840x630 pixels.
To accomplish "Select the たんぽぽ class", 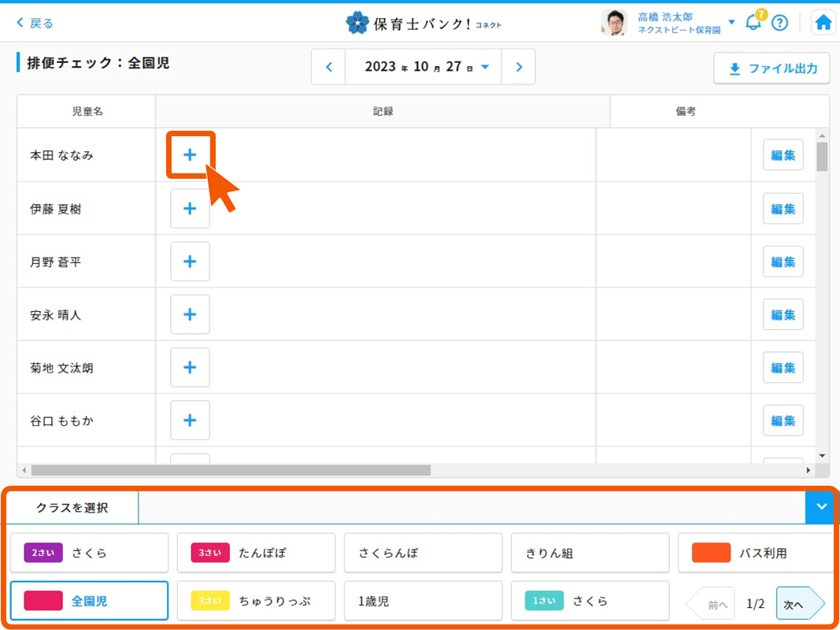I will tap(256, 553).
